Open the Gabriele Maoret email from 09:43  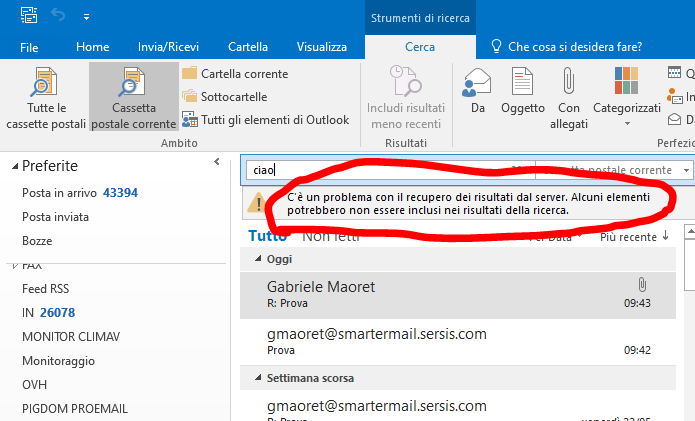(450, 293)
